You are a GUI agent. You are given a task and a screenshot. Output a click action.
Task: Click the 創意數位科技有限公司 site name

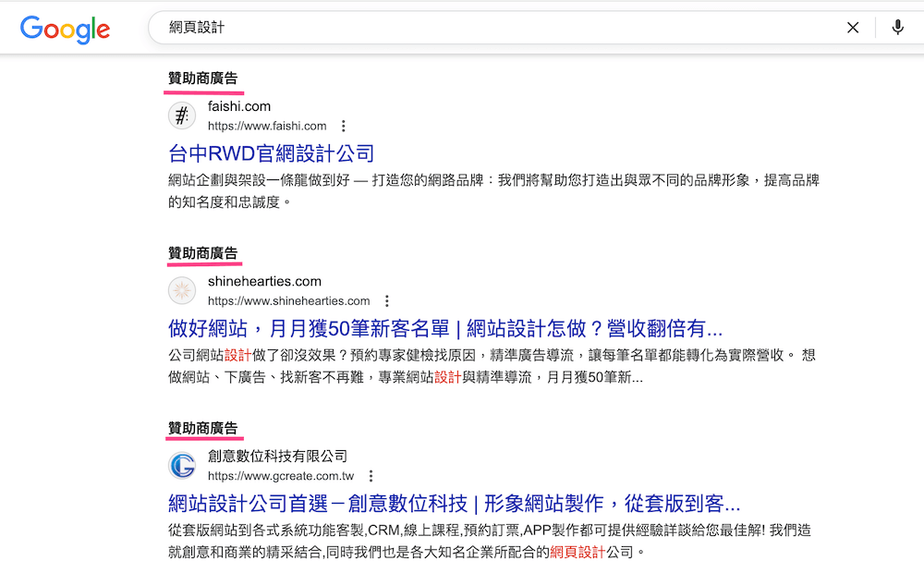coord(277,456)
